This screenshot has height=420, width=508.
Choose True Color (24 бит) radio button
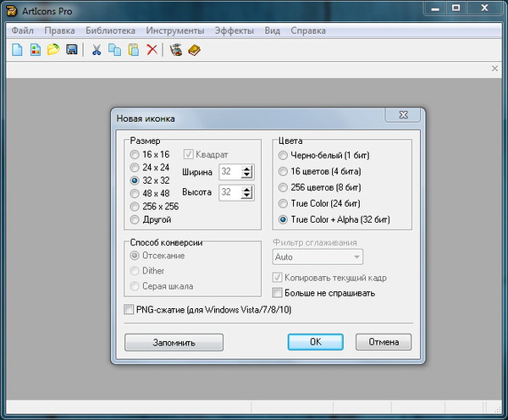click(x=283, y=204)
